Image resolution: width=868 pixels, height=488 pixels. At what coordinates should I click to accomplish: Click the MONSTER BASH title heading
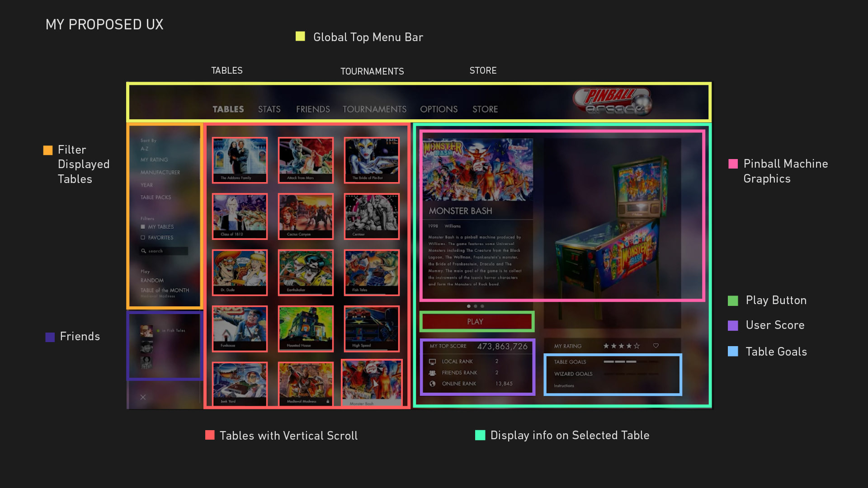click(460, 211)
